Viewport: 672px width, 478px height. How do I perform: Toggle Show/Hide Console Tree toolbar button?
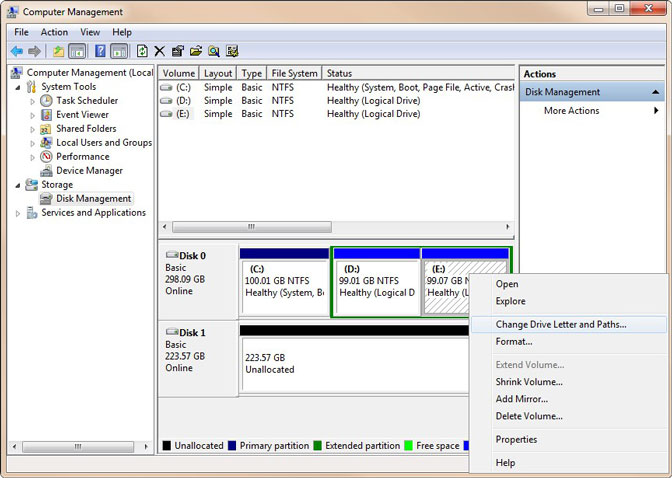(77, 51)
